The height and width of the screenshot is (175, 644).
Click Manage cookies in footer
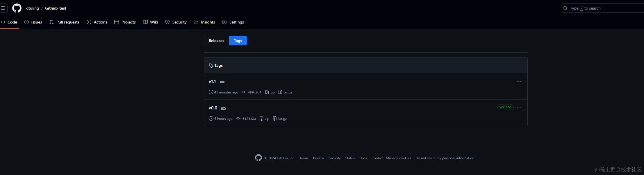(398, 158)
